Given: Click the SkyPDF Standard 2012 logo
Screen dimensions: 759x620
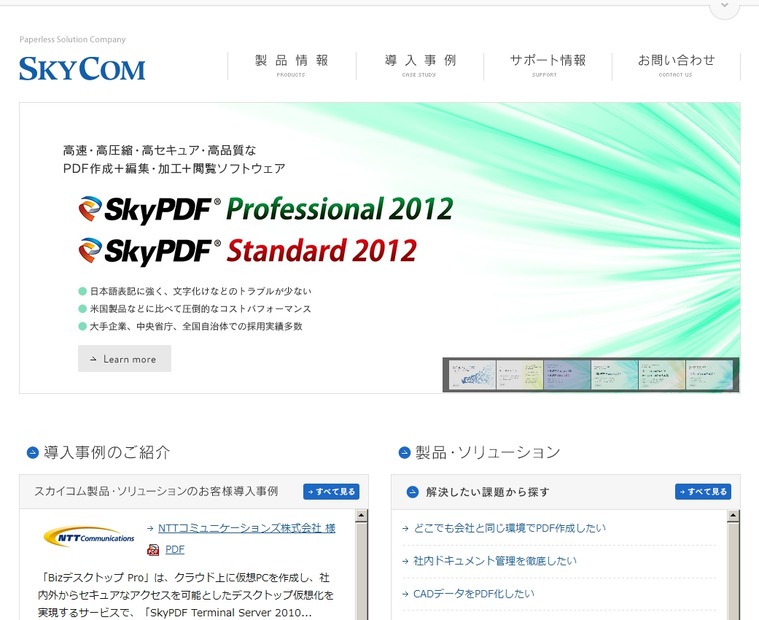Looking at the screenshot, I should pyautogui.click(x=247, y=251).
